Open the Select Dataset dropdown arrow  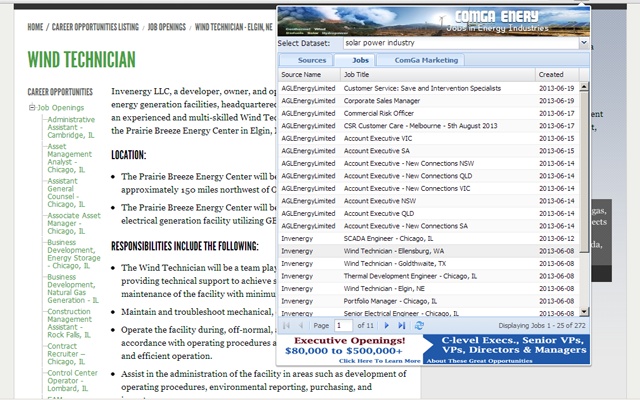584,43
